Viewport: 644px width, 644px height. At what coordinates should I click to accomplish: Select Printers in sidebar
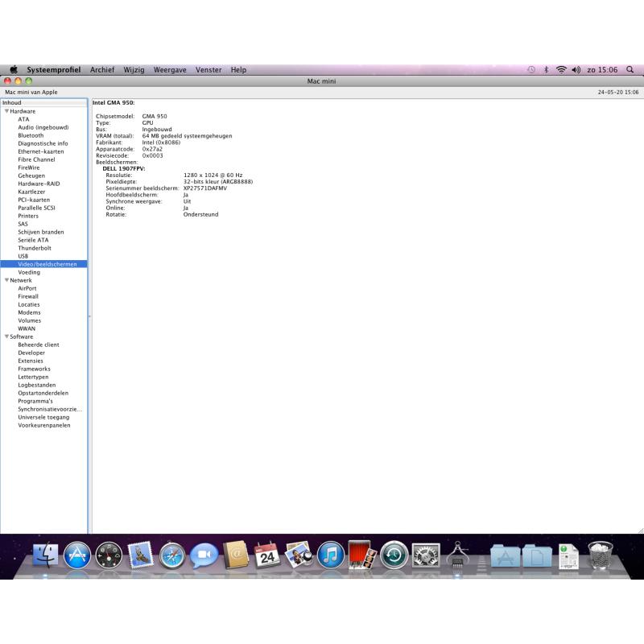pyautogui.click(x=28, y=216)
